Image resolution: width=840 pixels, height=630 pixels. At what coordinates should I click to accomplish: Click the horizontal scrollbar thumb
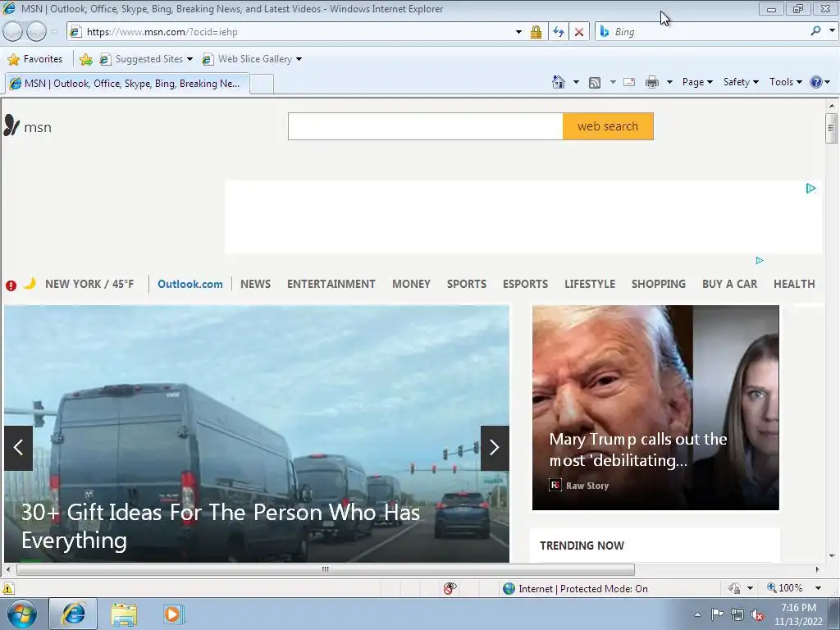[325, 569]
